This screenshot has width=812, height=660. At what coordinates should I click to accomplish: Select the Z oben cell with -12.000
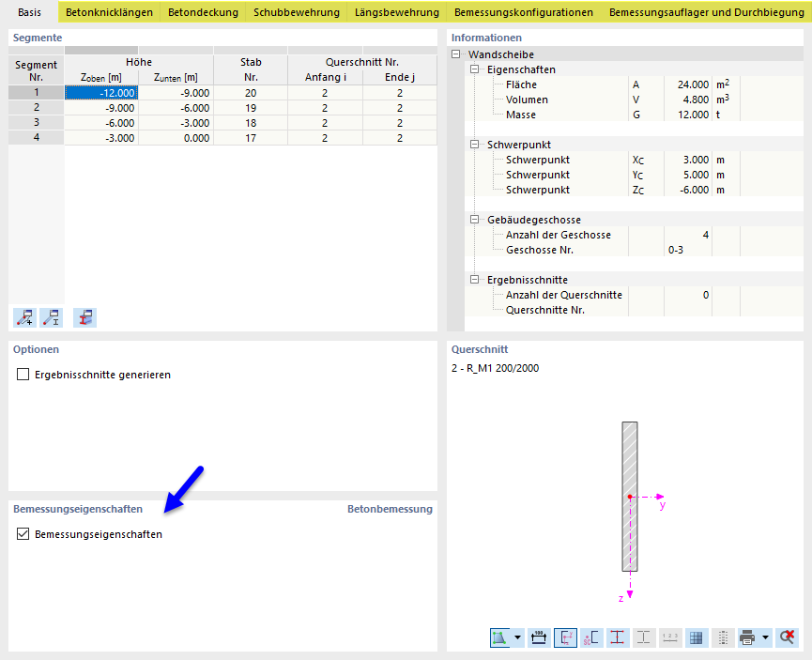coord(101,93)
